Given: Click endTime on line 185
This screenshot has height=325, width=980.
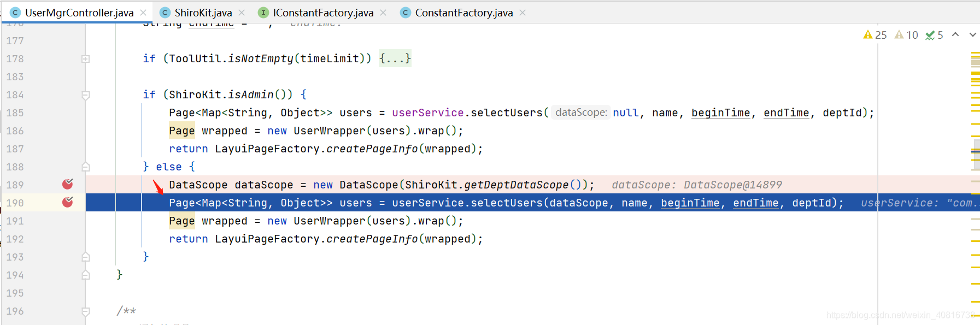Looking at the screenshot, I should click(786, 113).
